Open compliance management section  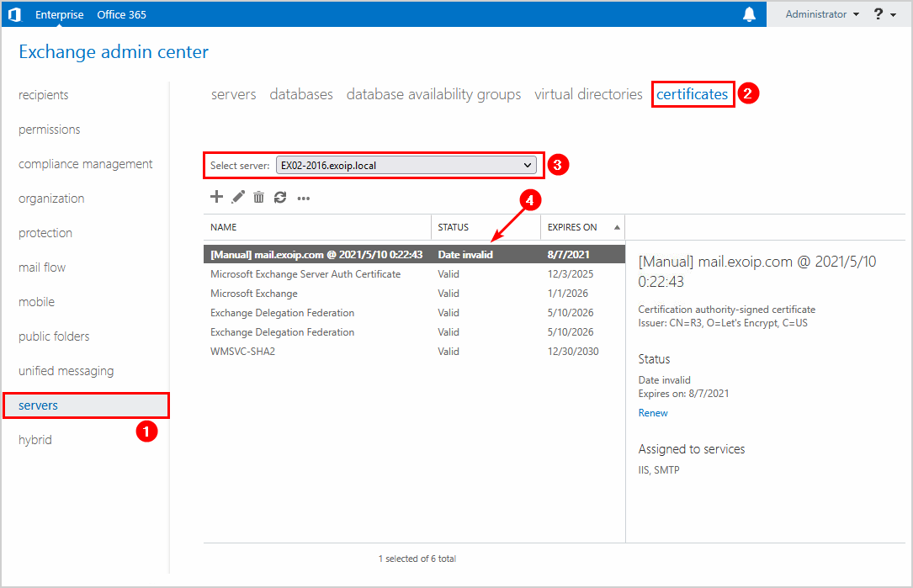click(86, 164)
